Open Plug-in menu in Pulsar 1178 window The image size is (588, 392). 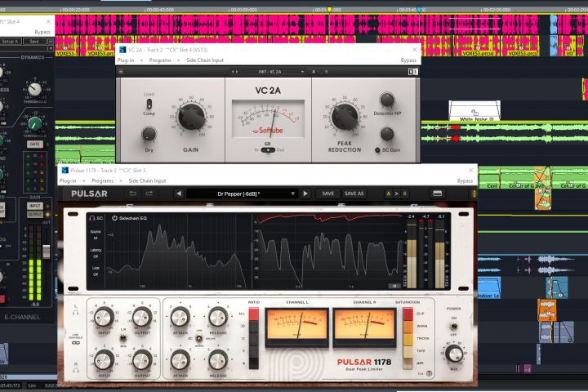(x=68, y=180)
